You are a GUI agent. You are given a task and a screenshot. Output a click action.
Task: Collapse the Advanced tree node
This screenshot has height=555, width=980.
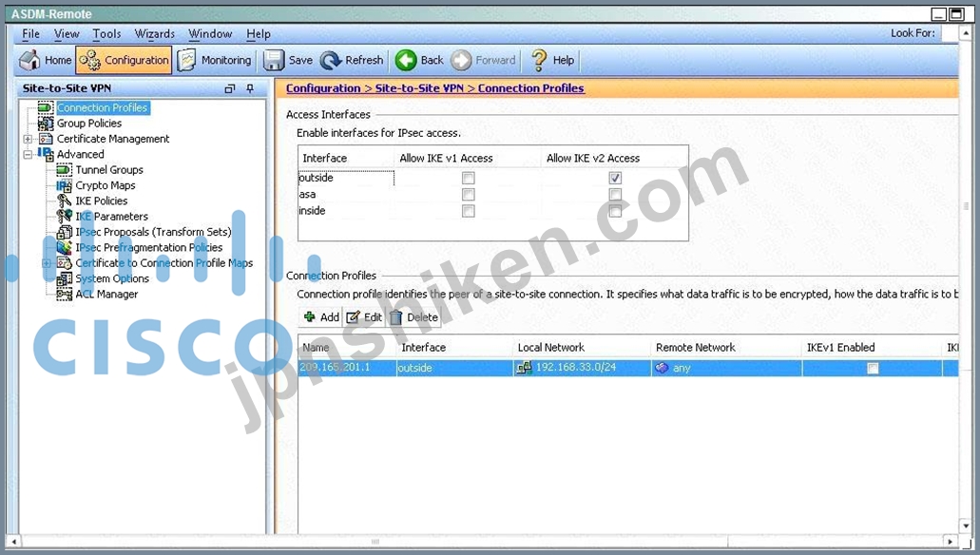[x=29, y=154]
